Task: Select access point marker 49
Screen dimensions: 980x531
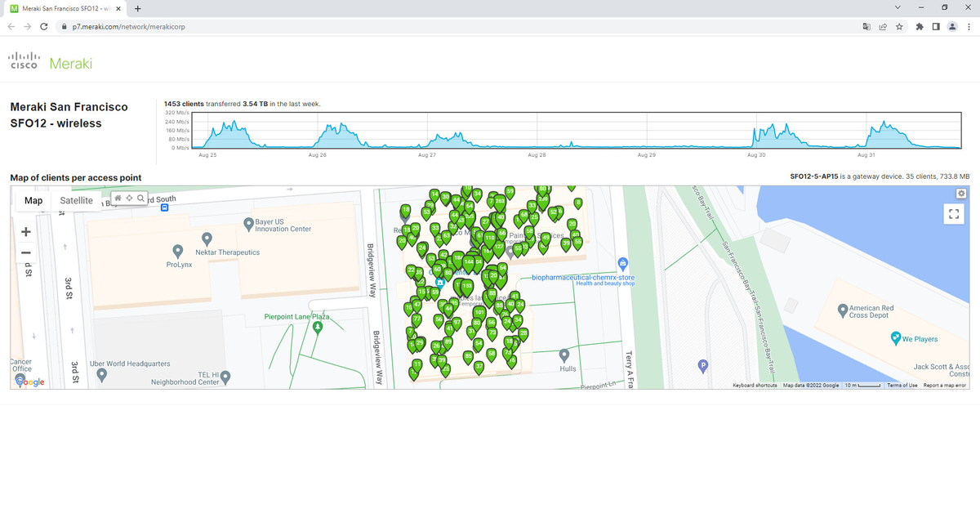Action: 546,239
